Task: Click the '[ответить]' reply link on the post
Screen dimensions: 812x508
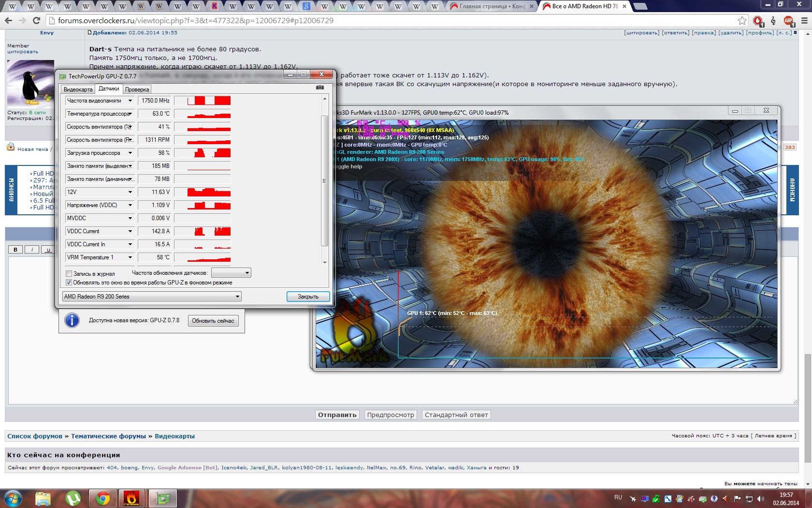Action: tap(676, 33)
